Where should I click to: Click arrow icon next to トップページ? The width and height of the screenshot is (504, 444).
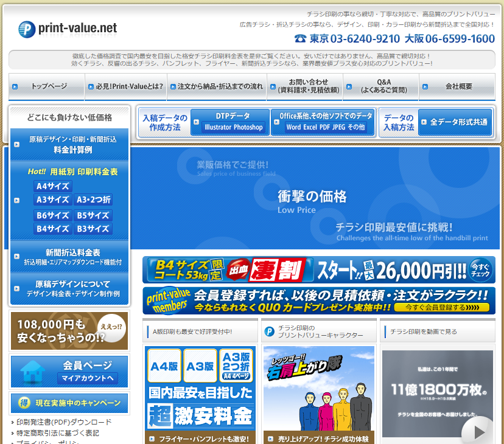(15, 87)
